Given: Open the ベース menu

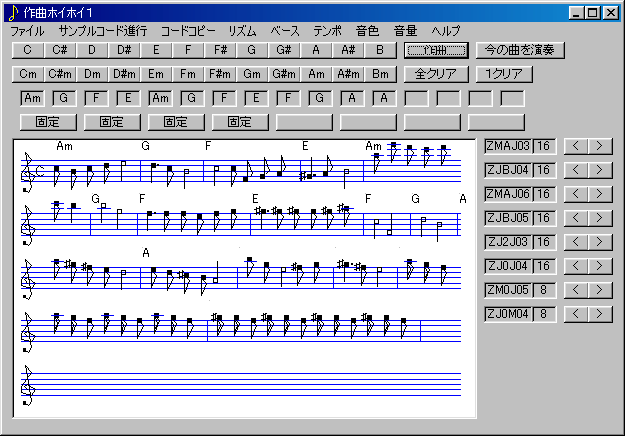Looking at the screenshot, I should point(285,31).
